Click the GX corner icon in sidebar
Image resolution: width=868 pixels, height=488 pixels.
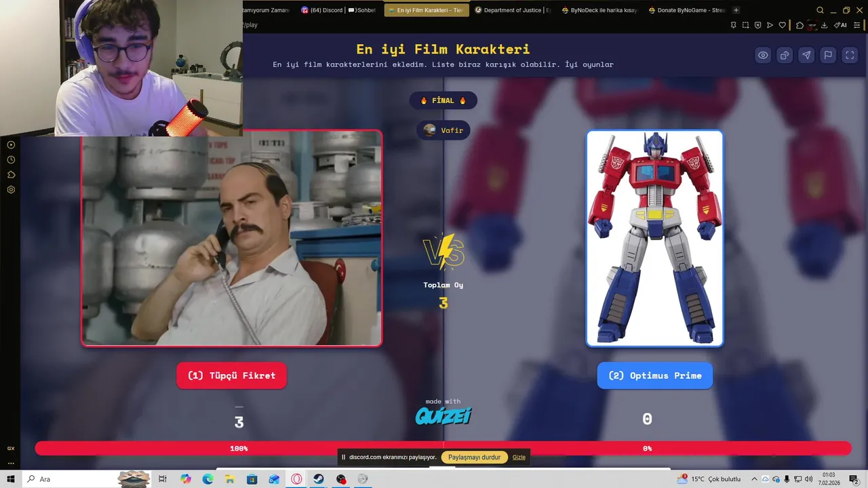[x=11, y=448]
